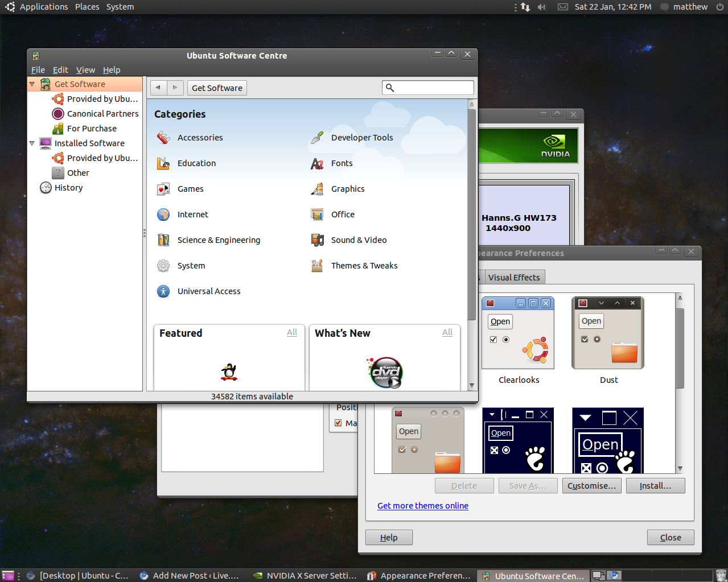Open the Edit menu
This screenshot has height=582, width=728.
pos(60,70)
